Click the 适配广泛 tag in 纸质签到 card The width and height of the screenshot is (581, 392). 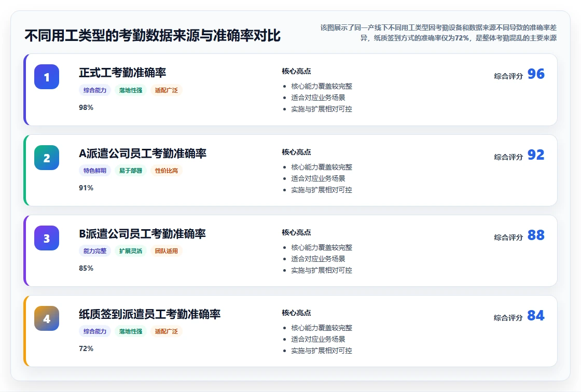click(x=167, y=331)
